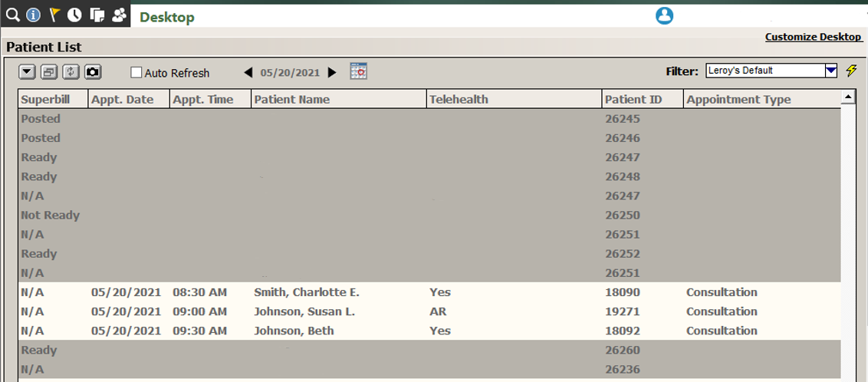The height and width of the screenshot is (382, 868).
Task: Click appointment date for Susan Johnson
Action: click(127, 311)
